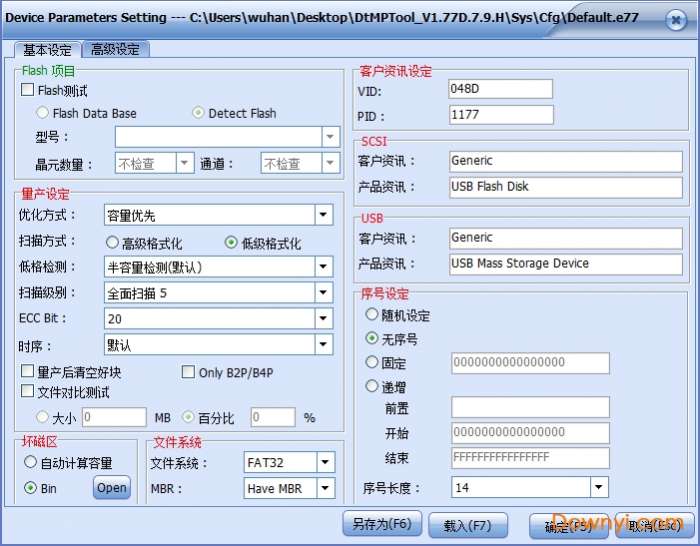700x546 pixels.
Task: Select the Flash Data Base radio option
Action: pos(42,113)
